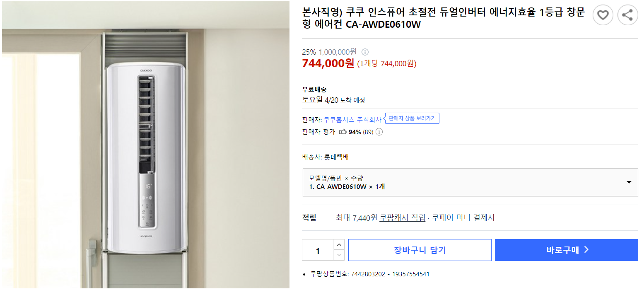Select the share network icon near the title
The width and height of the screenshot is (644, 290).
pos(628,15)
